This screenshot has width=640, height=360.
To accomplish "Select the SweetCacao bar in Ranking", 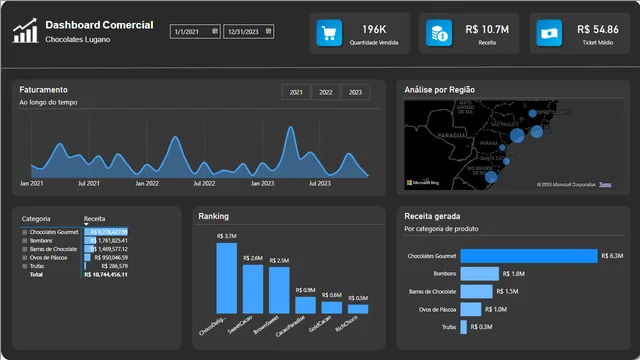I will point(253,289).
